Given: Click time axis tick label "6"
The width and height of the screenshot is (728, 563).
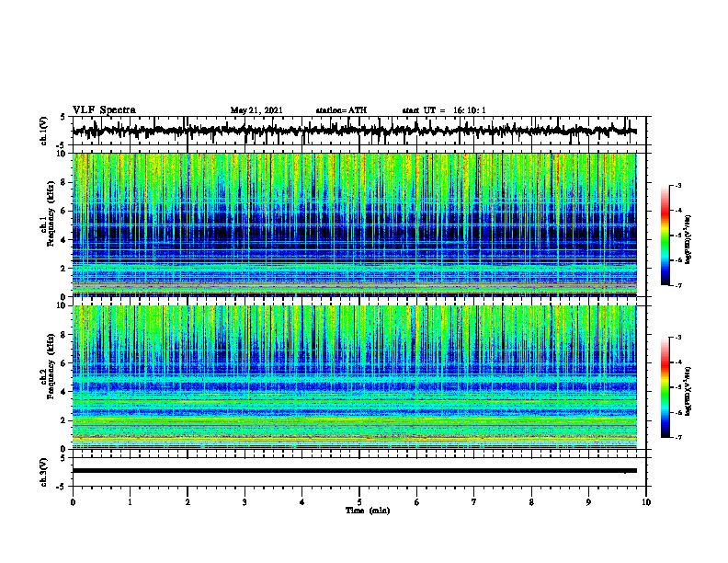Looking at the screenshot, I should tap(417, 502).
